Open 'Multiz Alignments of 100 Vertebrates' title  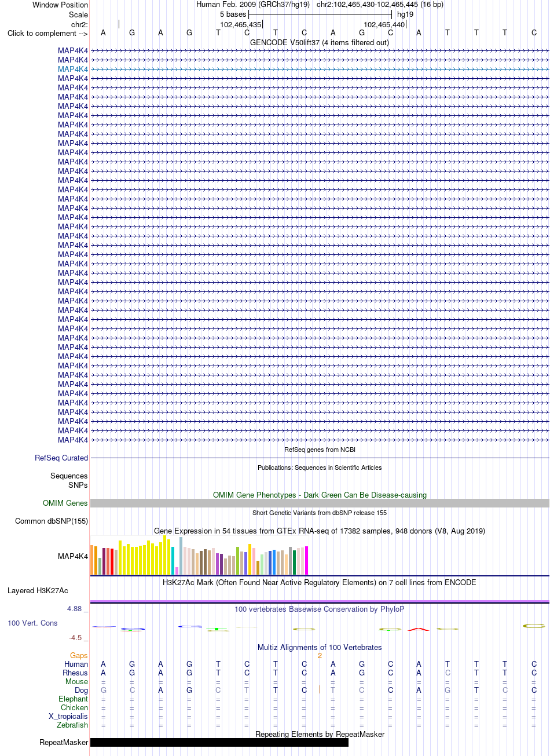[320, 647]
